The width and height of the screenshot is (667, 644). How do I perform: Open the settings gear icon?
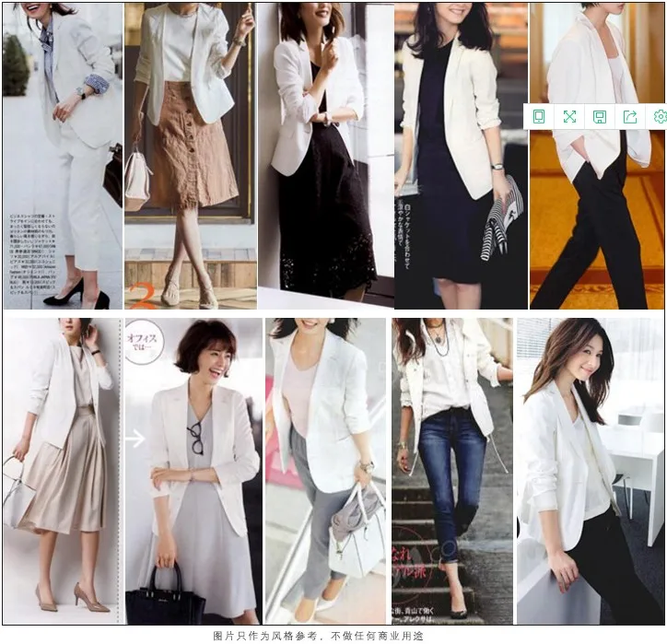[661, 117]
